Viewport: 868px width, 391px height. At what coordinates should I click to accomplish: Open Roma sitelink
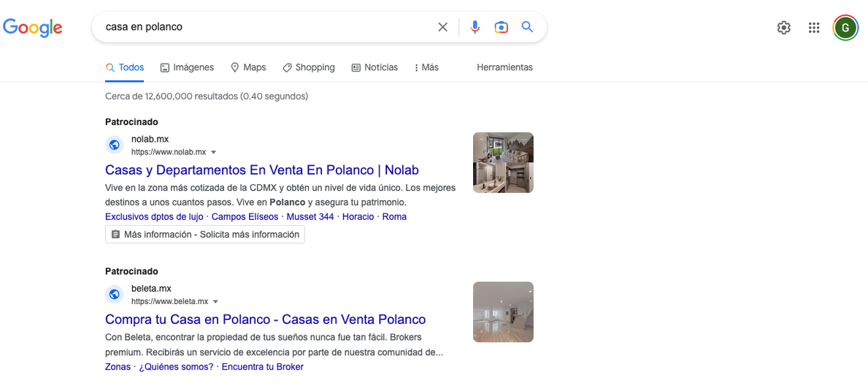point(395,216)
